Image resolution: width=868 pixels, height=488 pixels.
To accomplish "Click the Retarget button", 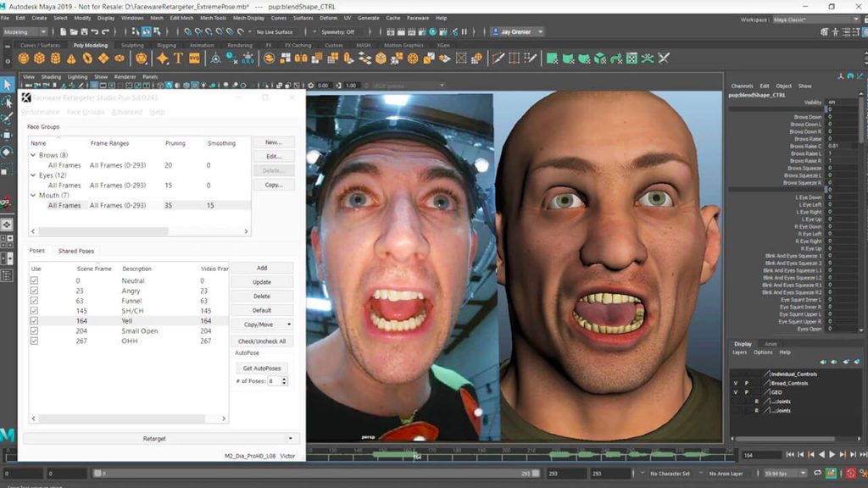I will (154, 439).
